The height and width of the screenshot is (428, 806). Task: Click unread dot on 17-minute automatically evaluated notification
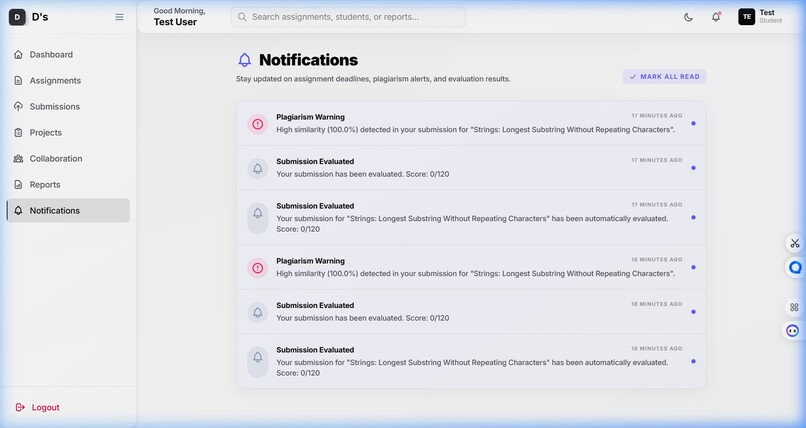pos(693,217)
